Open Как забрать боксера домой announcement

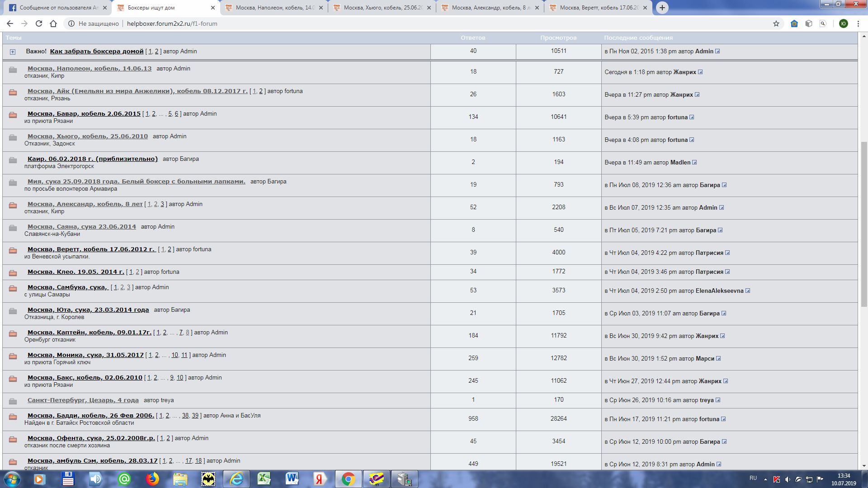tap(96, 52)
